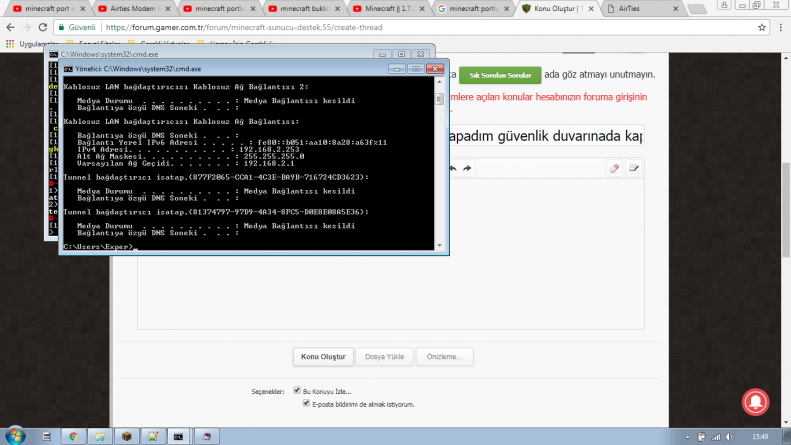Click the 'Konu Oluştur' button
Viewport: 791px width, 445px height.
[x=323, y=357]
